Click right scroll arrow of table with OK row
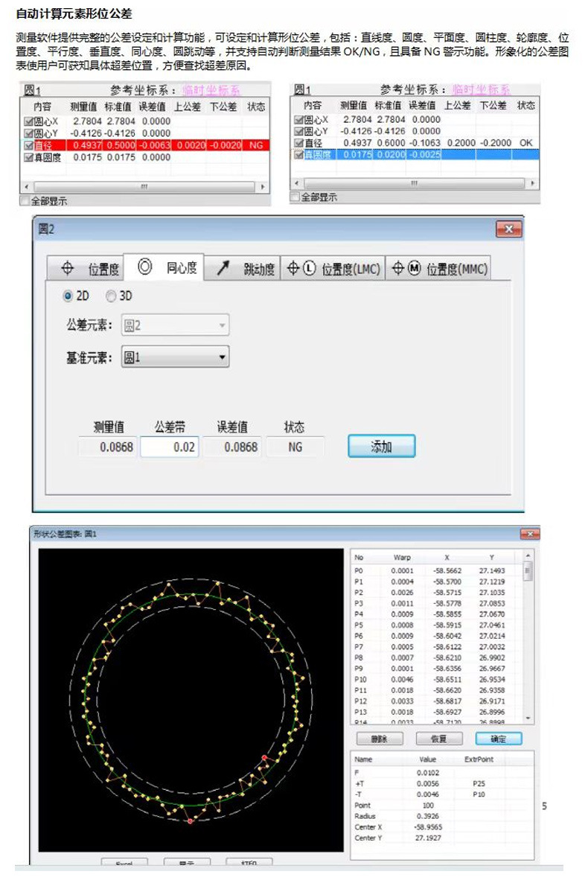588x880 pixels. coord(532,184)
